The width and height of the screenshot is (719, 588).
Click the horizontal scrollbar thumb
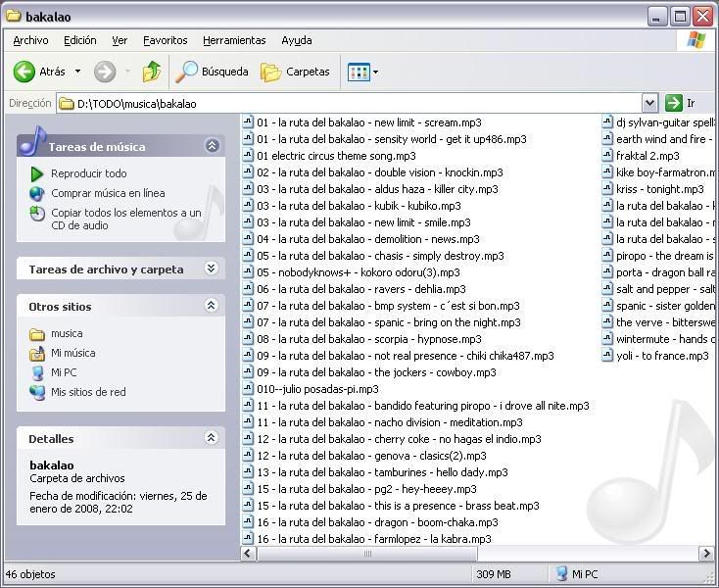pos(367,554)
